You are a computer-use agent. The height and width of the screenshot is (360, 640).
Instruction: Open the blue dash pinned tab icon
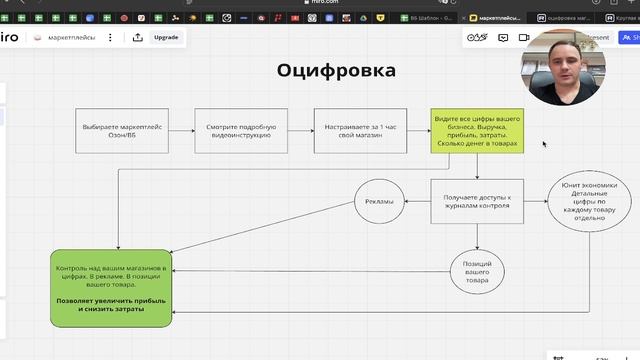tap(244, 18)
